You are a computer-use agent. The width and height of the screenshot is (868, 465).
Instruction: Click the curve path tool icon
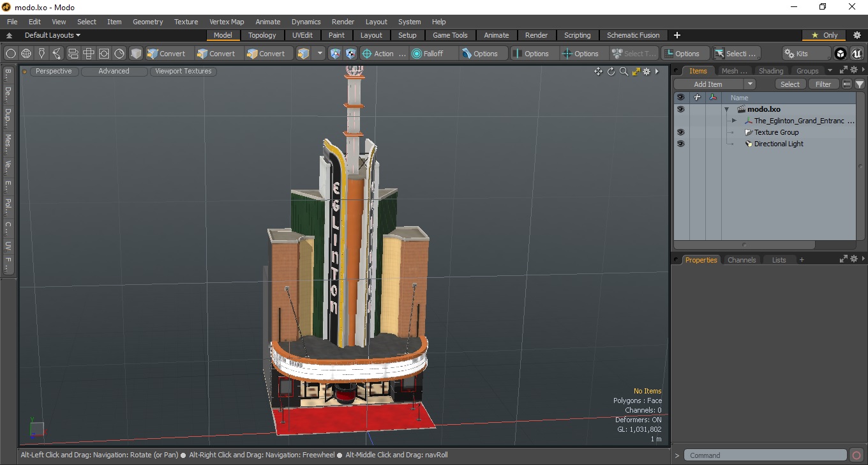[x=57, y=54]
